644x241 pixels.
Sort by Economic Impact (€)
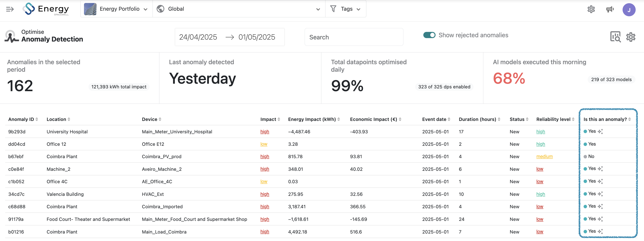pyautogui.click(x=376, y=119)
